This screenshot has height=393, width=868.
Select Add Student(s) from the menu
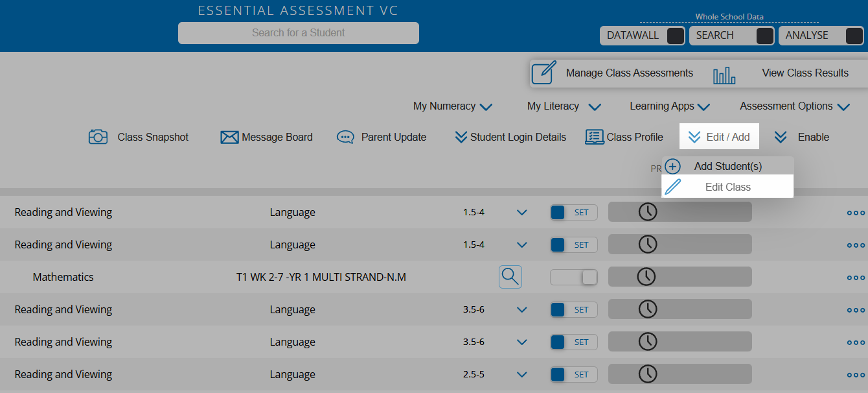point(727,166)
